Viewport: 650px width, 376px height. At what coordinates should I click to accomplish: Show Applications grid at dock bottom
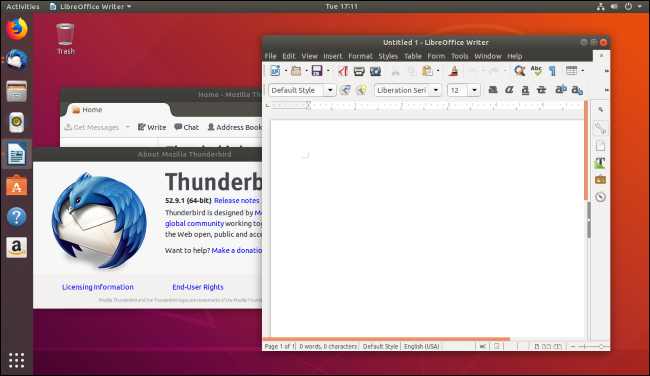tap(17, 360)
